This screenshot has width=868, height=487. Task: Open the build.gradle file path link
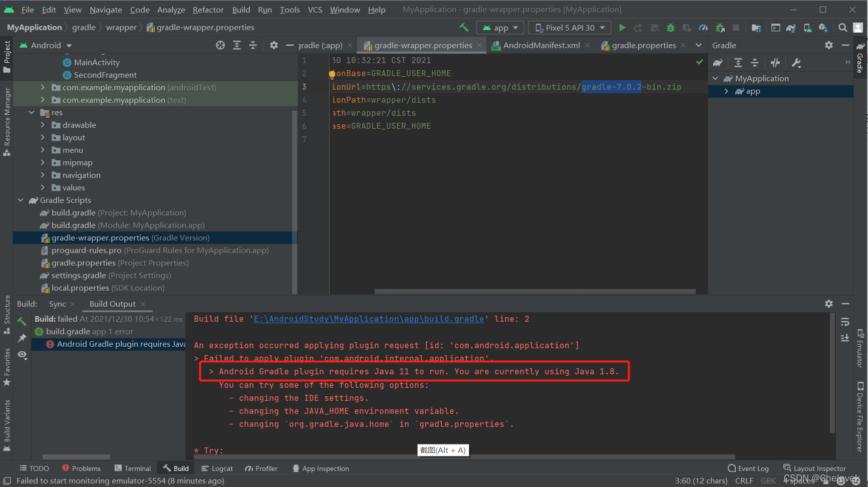[369, 319]
